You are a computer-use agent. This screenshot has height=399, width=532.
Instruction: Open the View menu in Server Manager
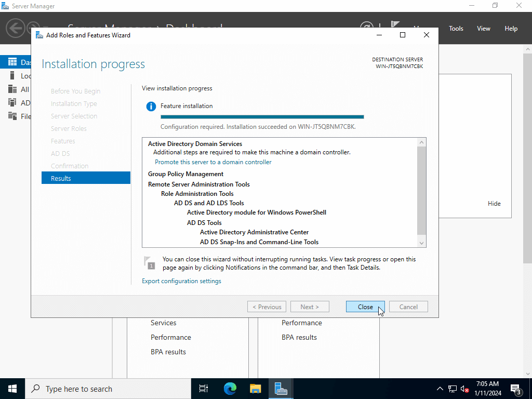pos(484,29)
